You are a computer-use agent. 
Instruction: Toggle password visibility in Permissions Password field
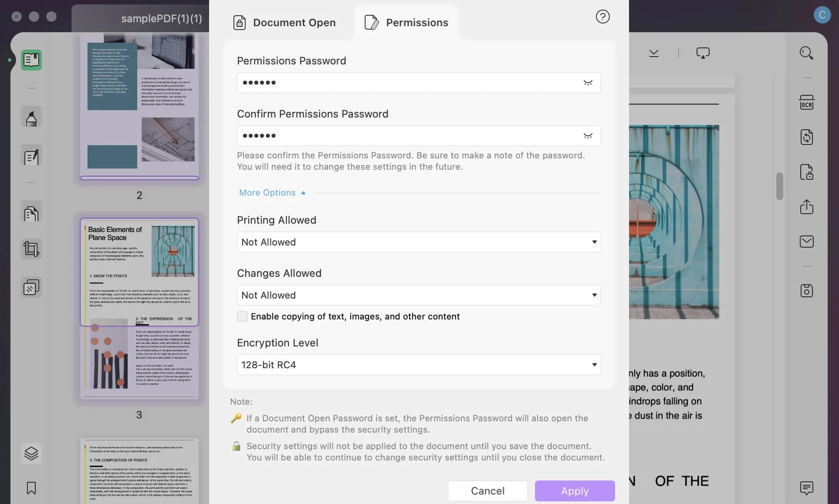pyautogui.click(x=588, y=83)
